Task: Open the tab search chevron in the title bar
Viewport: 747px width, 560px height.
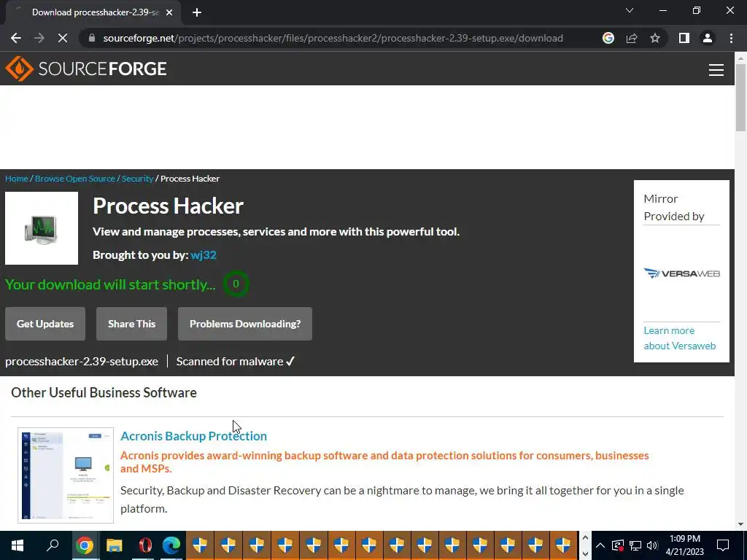Action: 630,10
